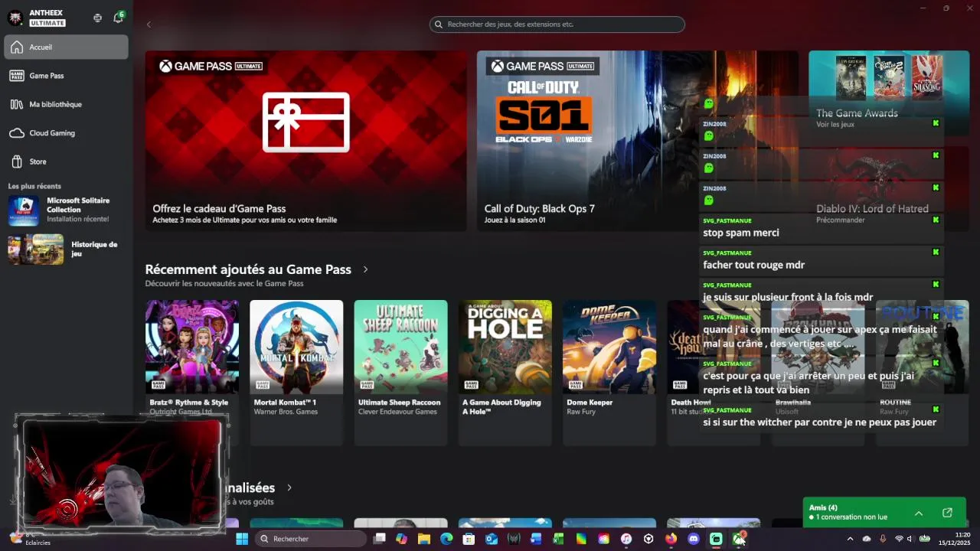Open Historique de jeu in the sidebar
This screenshot has width=980, height=551.
(67, 249)
